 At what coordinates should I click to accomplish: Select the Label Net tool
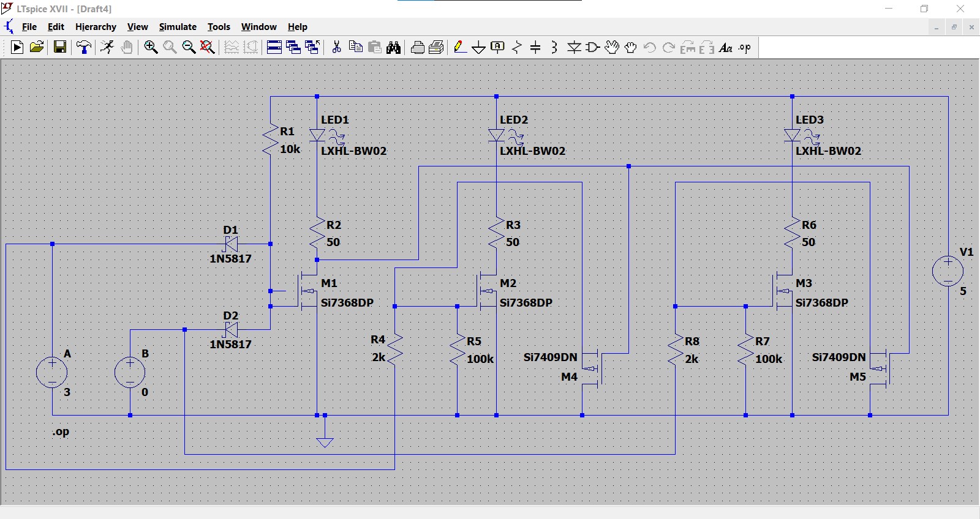click(x=498, y=47)
